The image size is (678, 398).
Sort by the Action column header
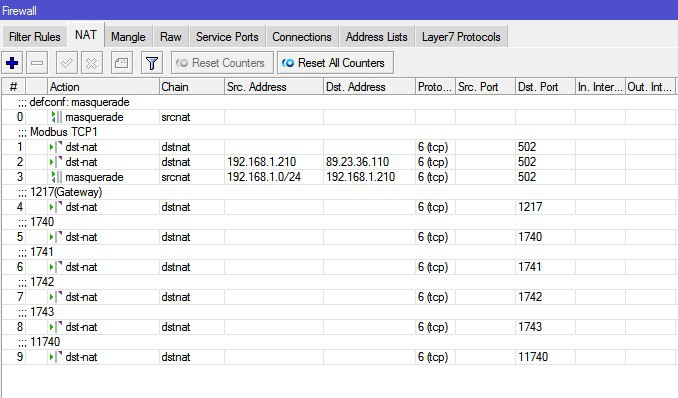[x=103, y=87]
